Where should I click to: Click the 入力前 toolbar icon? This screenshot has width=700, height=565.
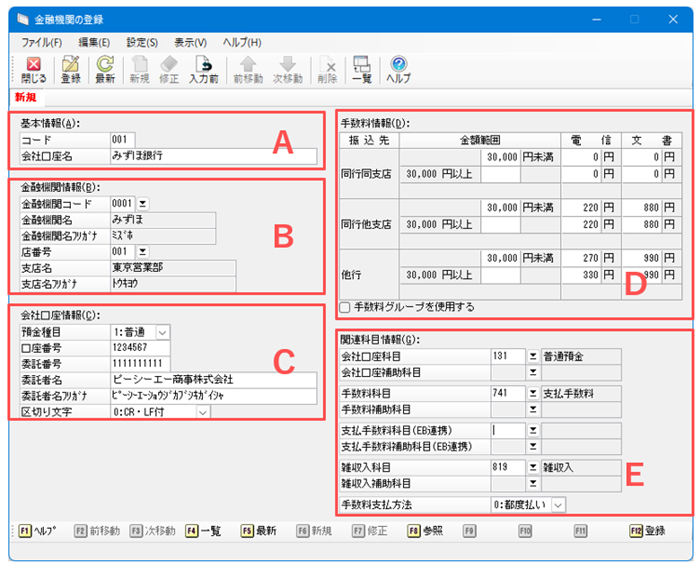point(203,65)
